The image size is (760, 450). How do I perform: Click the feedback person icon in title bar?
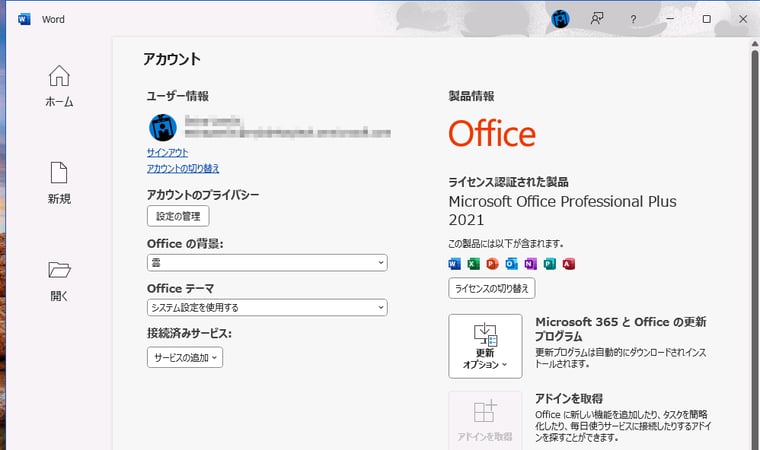pyautogui.click(x=597, y=19)
